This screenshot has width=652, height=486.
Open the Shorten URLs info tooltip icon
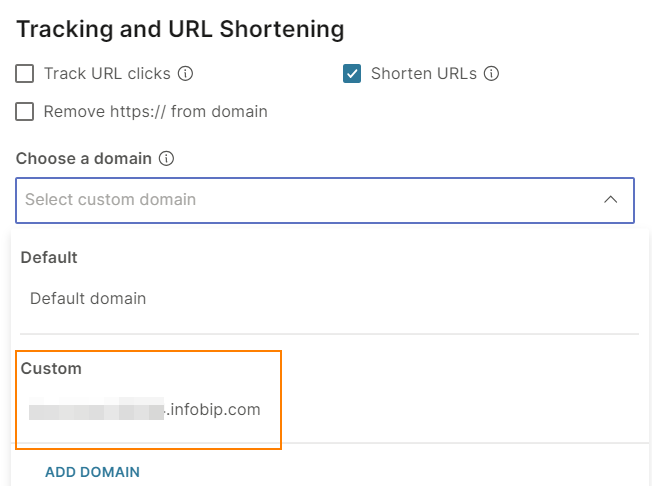pyautogui.click(x=491, y=74)
